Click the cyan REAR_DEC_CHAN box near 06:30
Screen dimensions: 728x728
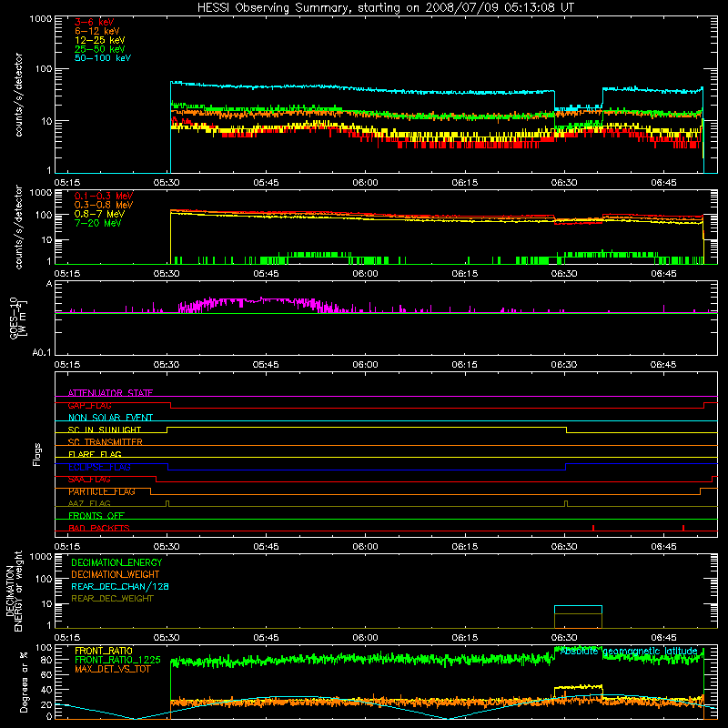pos(578,609)
